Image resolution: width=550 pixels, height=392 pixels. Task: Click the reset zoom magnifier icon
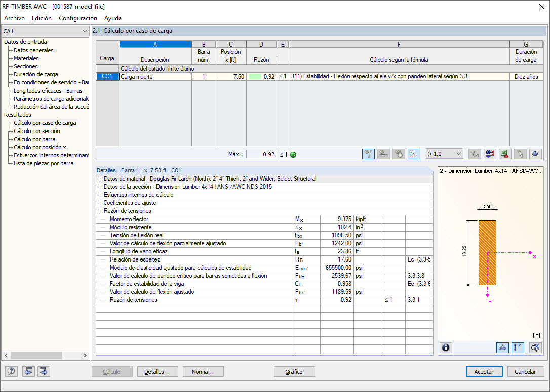click(535, 347)
